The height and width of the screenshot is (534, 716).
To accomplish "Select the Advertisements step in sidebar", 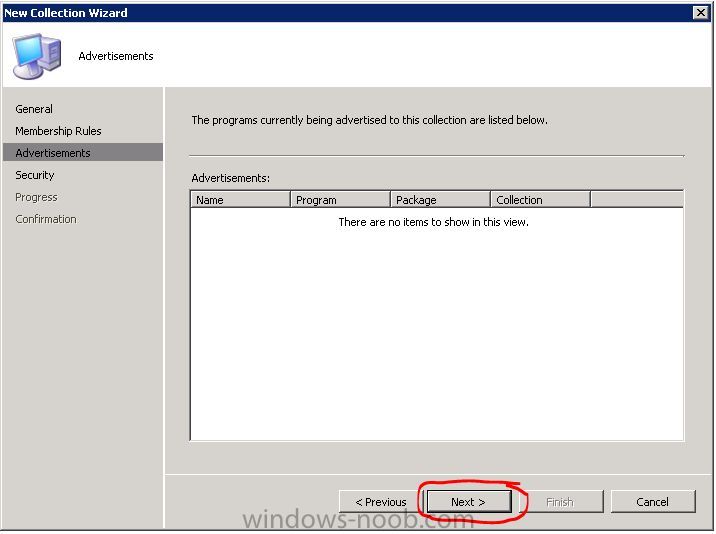I will [83, 153].
